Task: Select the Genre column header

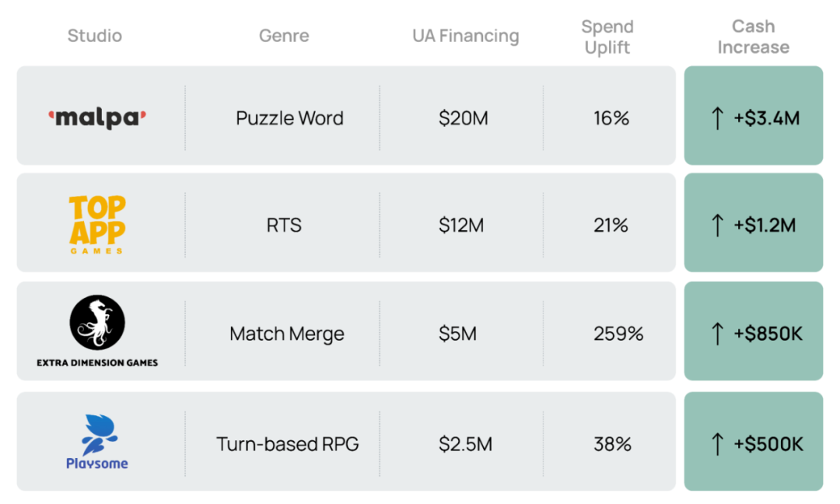Action: 284,36
